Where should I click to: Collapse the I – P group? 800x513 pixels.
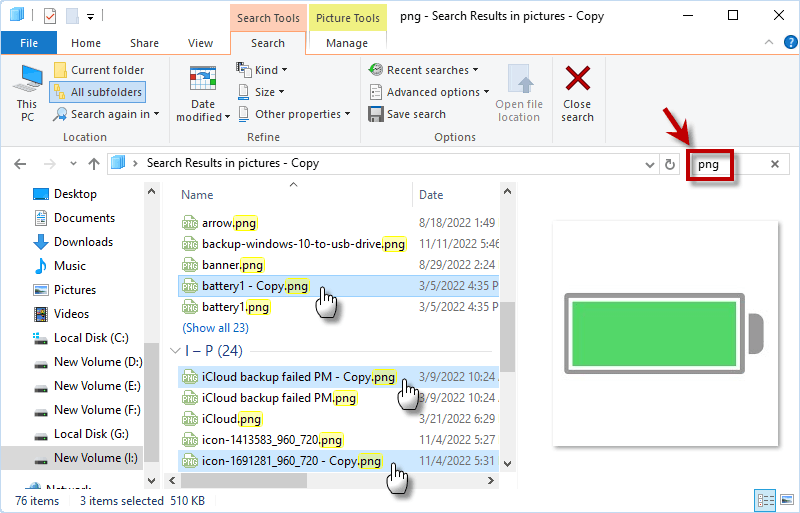[x=176, y=351]
